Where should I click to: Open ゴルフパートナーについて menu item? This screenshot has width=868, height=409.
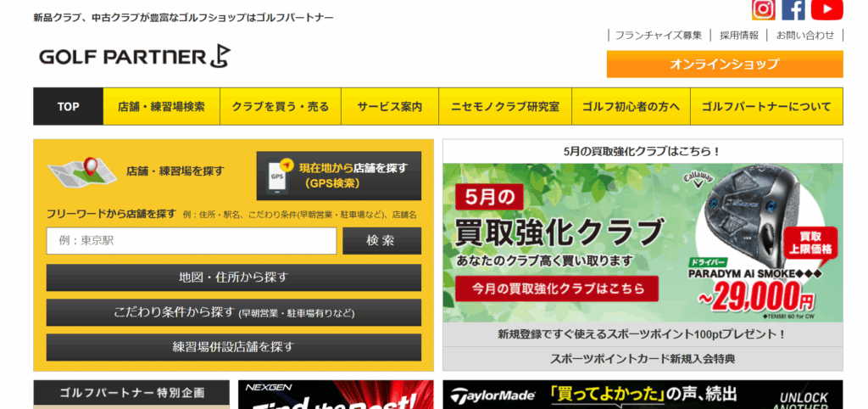tap(766, 106)
